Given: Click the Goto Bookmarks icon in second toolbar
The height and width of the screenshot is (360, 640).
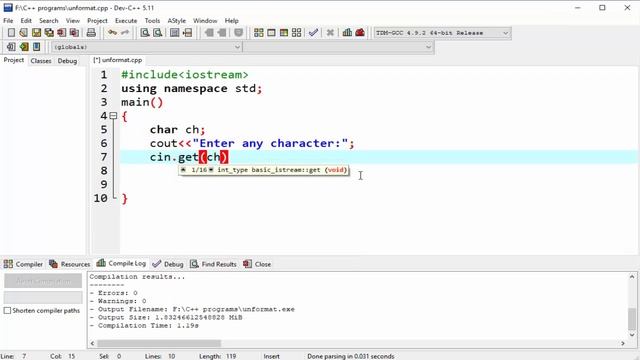Looking at the screenshot, I should [37, 47].
